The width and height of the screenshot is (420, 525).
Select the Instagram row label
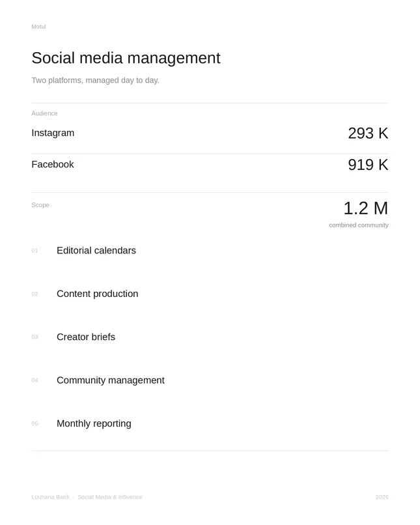tap(53, 133)
